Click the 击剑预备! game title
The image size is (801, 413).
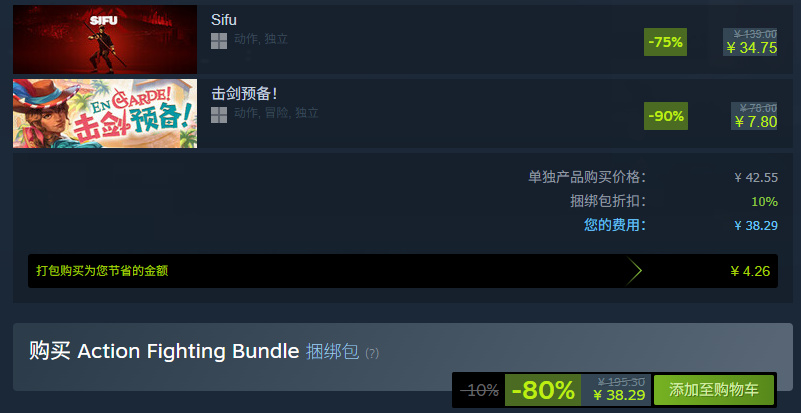(244, 94)
